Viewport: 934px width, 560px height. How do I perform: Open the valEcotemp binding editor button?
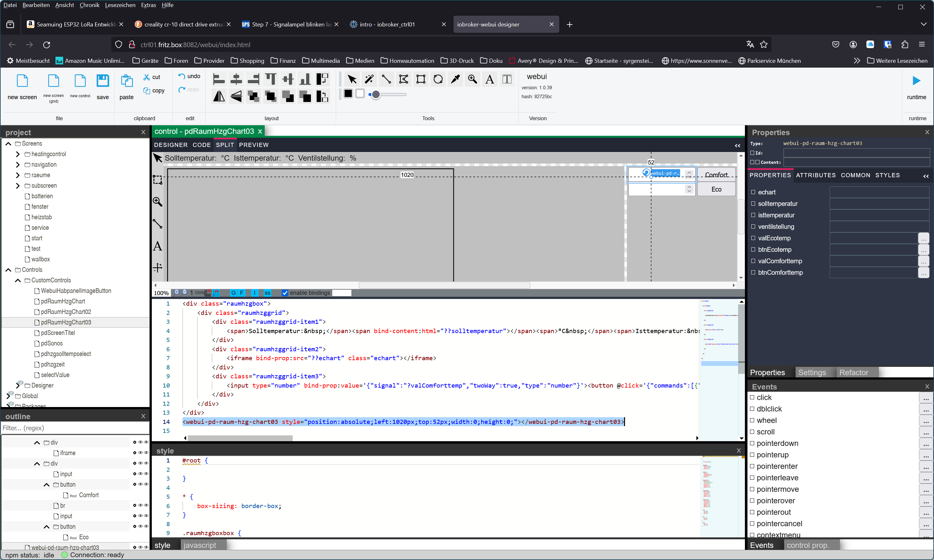pos(923,238)
